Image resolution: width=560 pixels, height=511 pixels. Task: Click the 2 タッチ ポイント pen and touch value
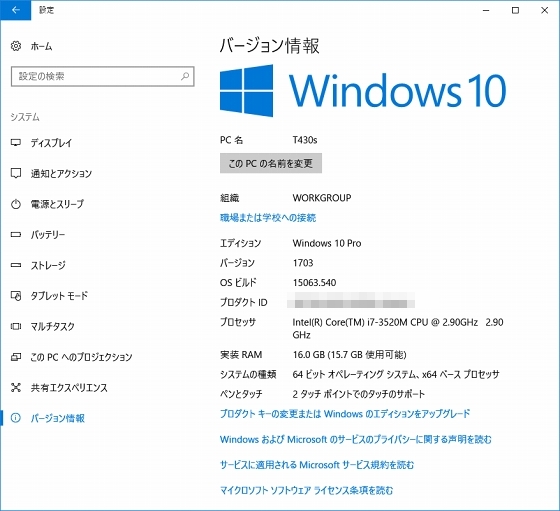coord(359,394)
